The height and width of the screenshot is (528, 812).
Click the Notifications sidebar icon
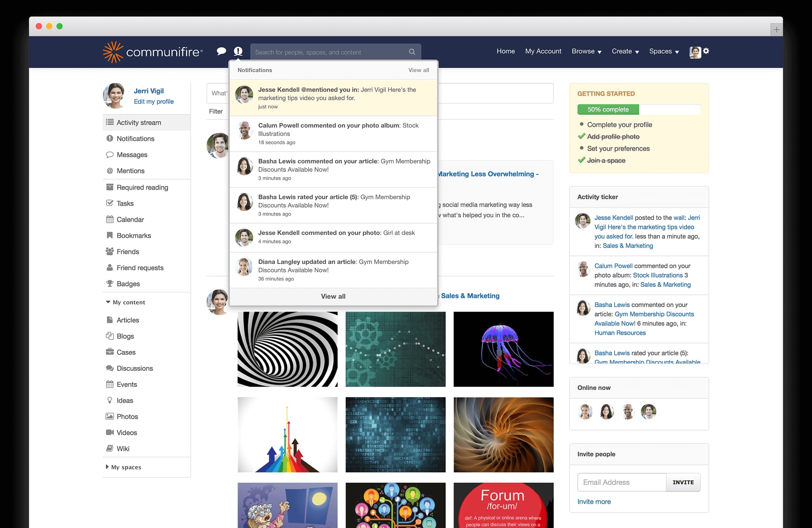(x=110, y=138)
